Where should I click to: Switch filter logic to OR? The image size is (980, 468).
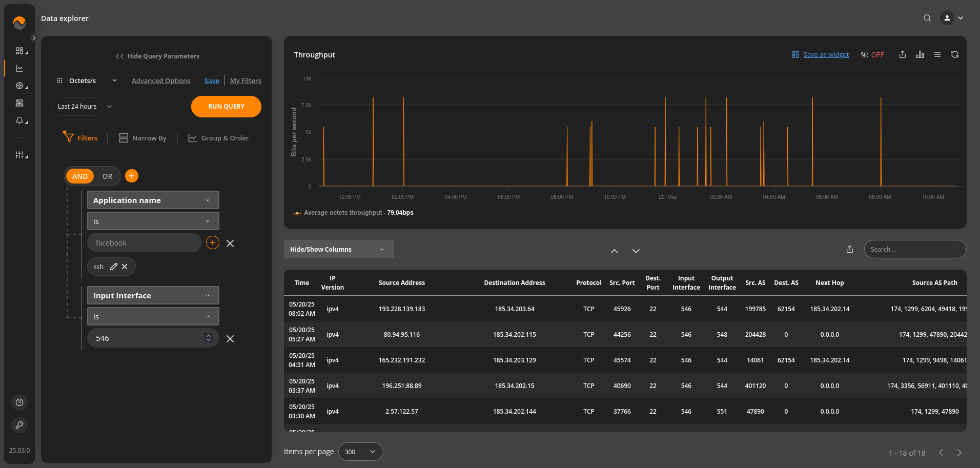tap(107, 176)
